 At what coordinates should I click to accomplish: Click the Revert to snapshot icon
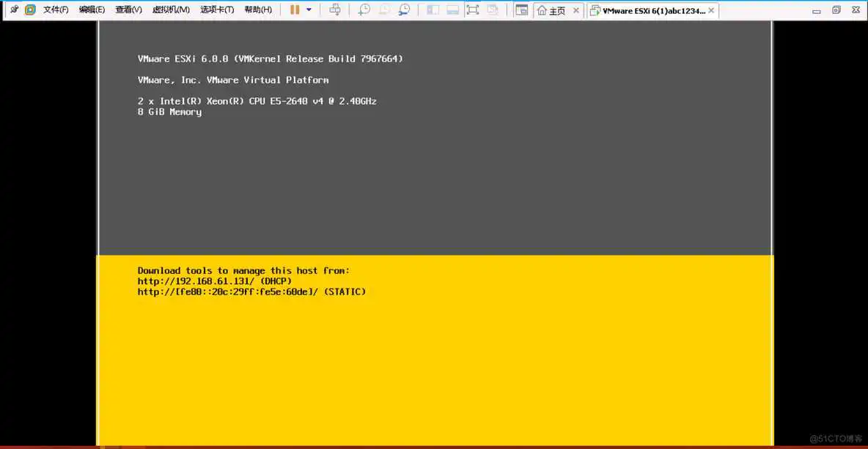tap(383, 10)
